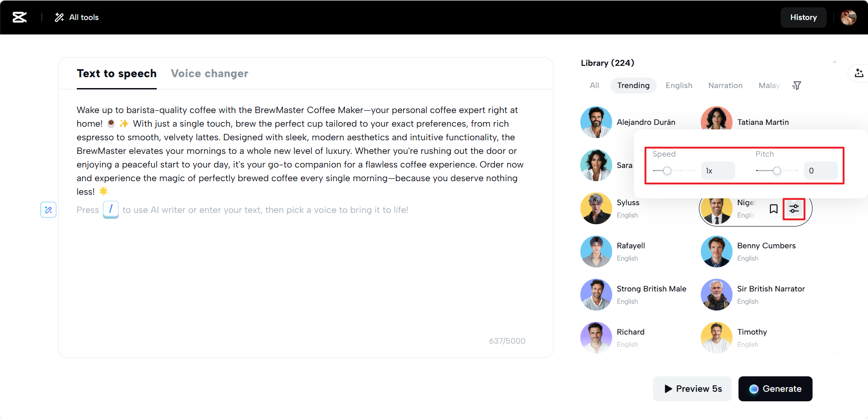The height and width of the screenshot is (419, 868).
Task: Click the Generate button
Action: 775,389
